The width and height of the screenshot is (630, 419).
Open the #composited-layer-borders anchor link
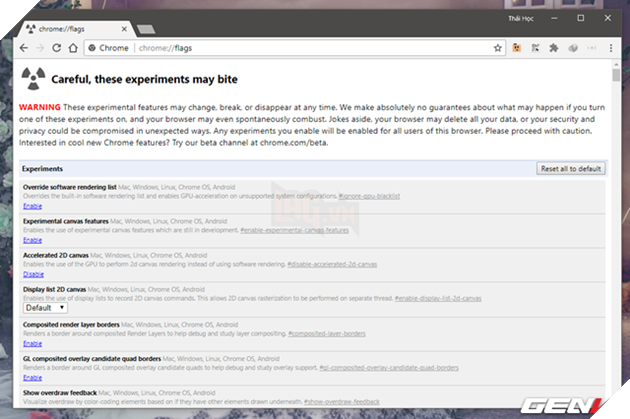pos(327,333)
